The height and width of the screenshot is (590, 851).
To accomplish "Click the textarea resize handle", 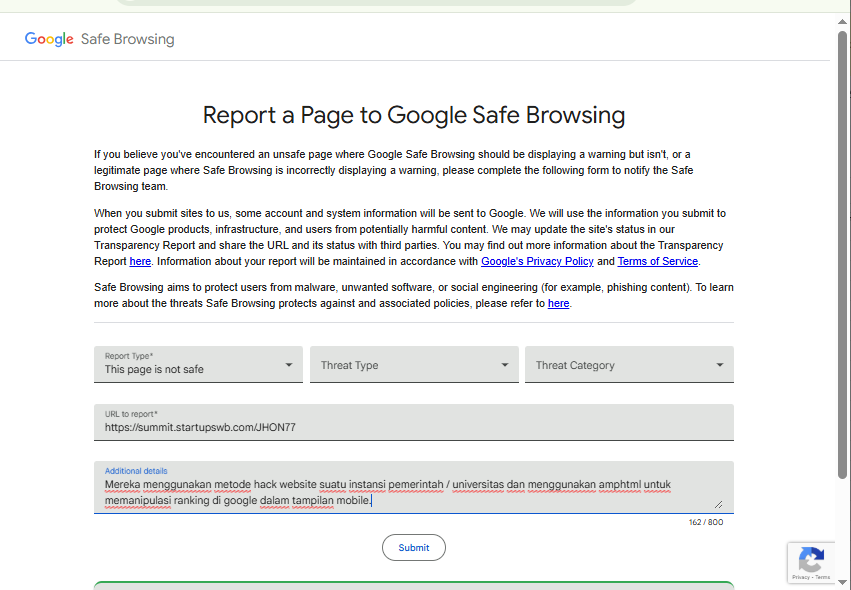I will click(718, 504).
